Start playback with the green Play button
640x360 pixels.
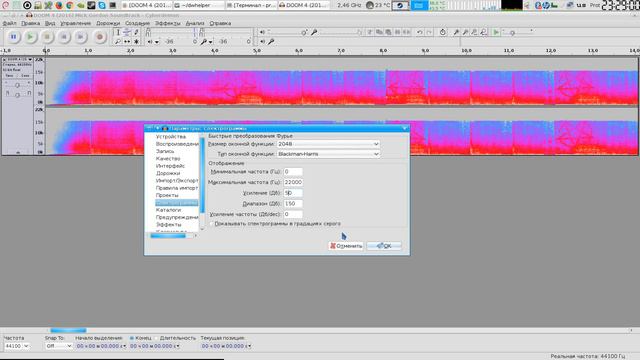point(30,37)
